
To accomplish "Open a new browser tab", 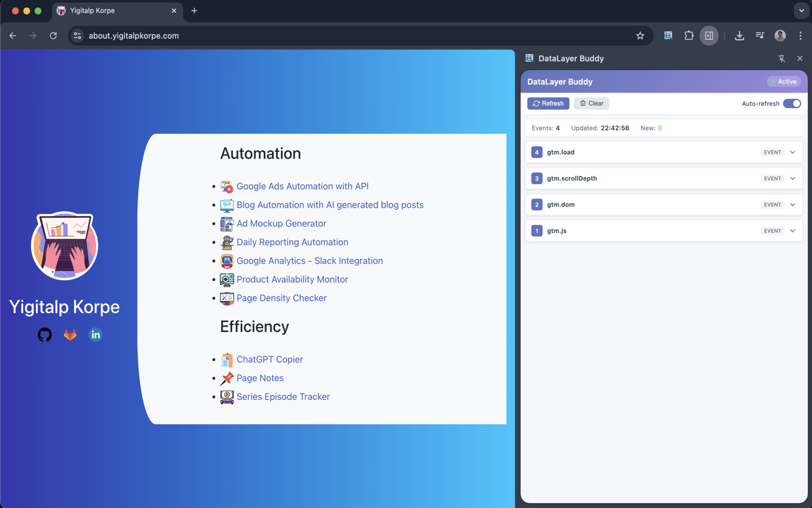I will (194, 11).
